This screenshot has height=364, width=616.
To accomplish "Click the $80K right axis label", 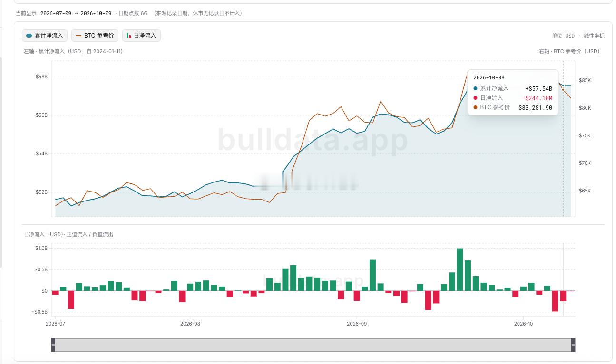I will click(x=585, y=108).
